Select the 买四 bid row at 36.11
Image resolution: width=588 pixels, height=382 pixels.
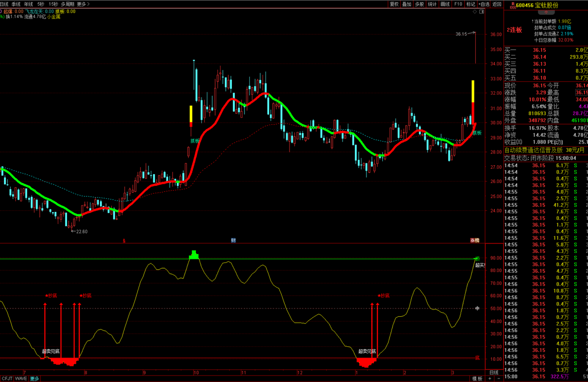tap(546, 71)
